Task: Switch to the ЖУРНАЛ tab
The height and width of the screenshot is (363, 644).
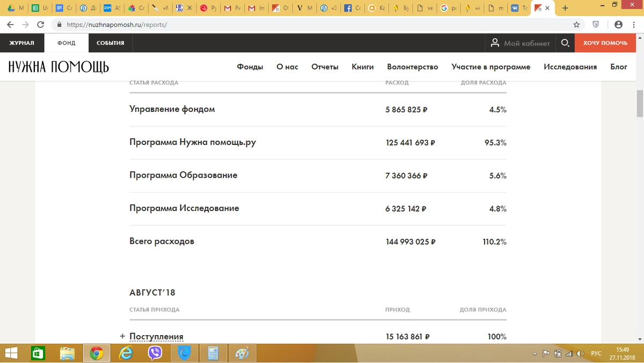Action: pos(22,43)
